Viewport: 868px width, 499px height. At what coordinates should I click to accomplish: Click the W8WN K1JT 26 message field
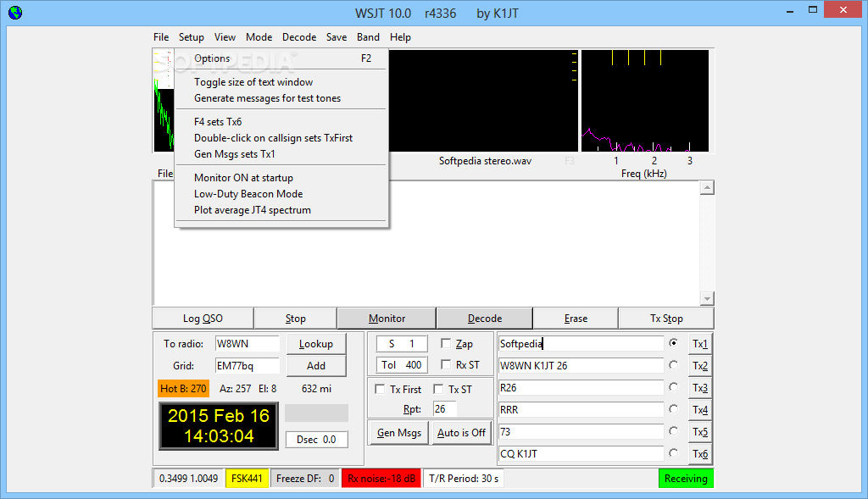tap(581, 366)
